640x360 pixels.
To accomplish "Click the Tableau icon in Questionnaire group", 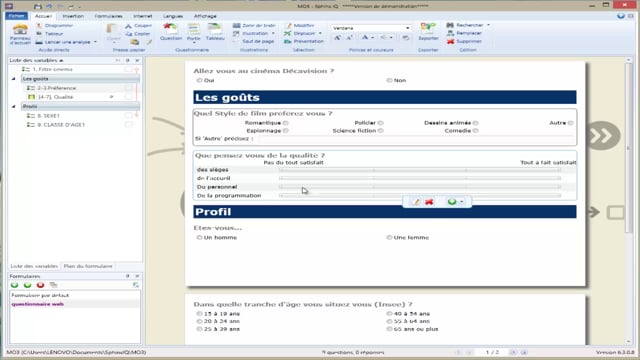I will click(215, 29).
